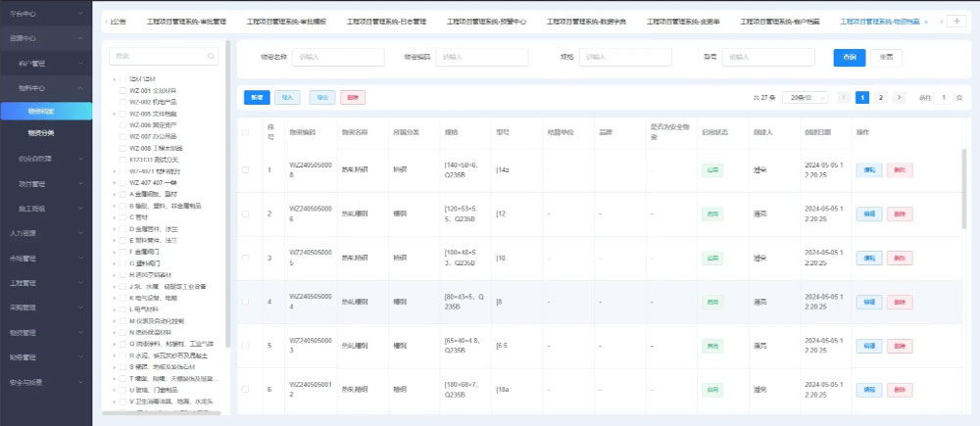Screen dimensions: 980x426
Task: Click the blue 查询 search button
Action: click(x=849, y=58)
